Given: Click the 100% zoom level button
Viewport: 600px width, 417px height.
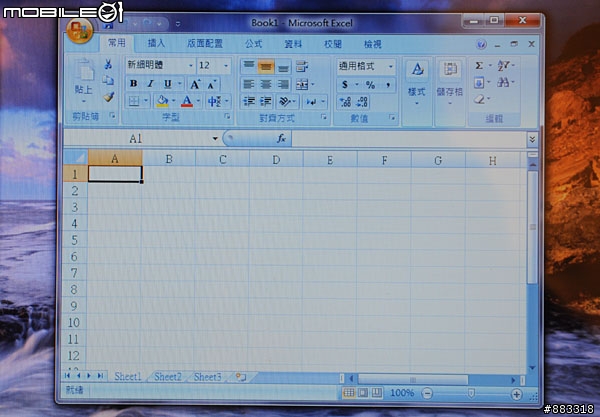Looking at the screenshot, I should (x=402, y=393).
